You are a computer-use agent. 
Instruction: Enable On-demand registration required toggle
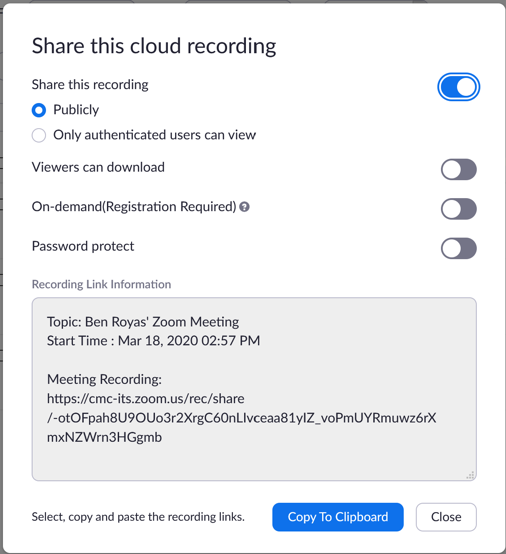click(458, 209)
